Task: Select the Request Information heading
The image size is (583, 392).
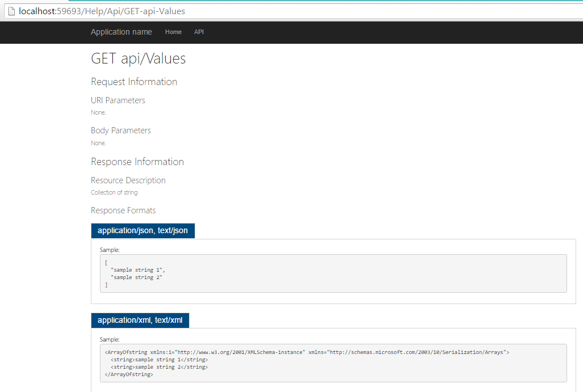Action: pos(134,82)
